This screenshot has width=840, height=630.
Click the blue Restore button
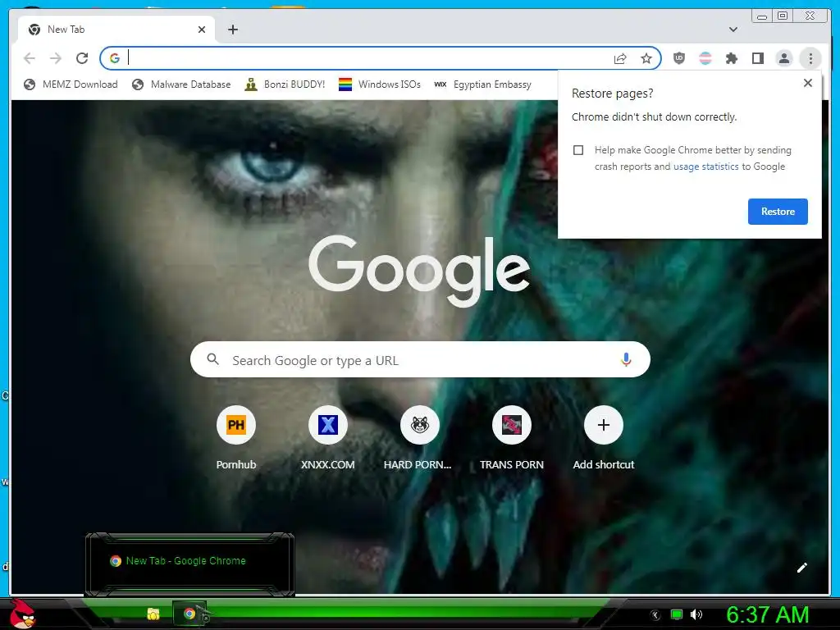pos(778,212)
